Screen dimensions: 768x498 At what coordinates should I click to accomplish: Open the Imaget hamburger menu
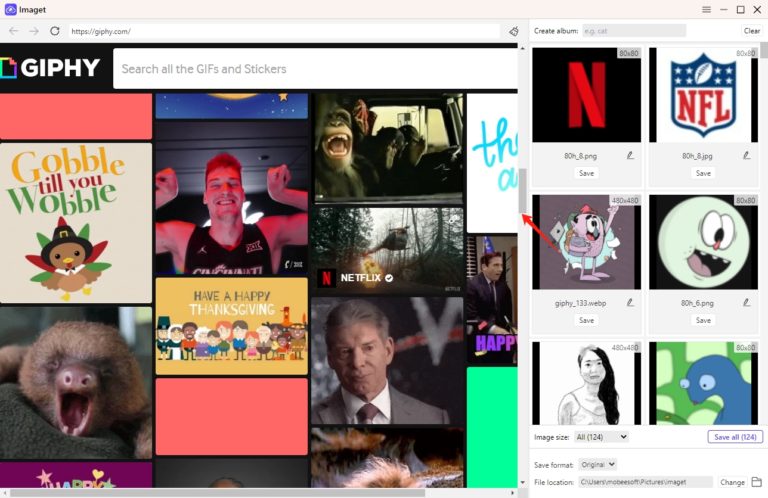(x=706, y=9)
